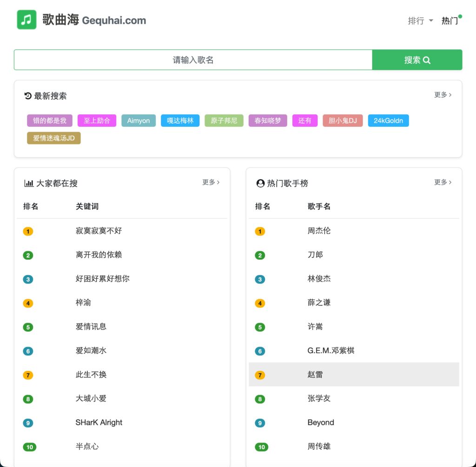Image resolution: width=476 pixels, height=467 pixels.
Task: Open keyword 好困好累好想你
Action: point(103,278)
